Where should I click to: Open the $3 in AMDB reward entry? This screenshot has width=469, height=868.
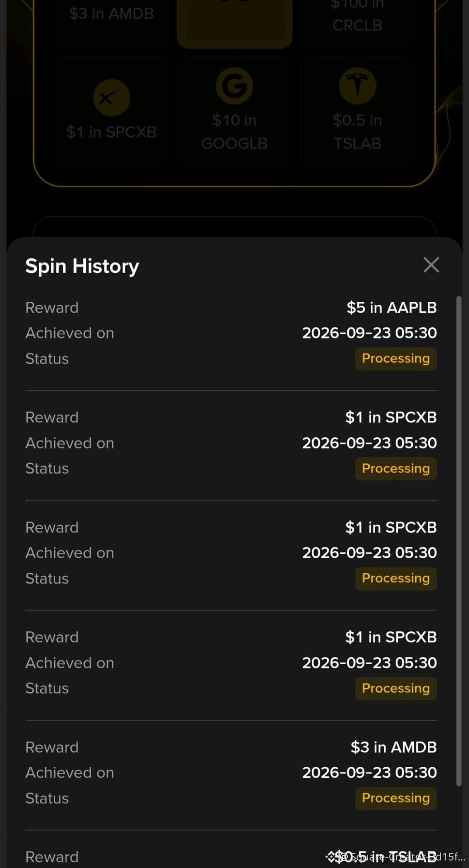(x=231, y=773)
